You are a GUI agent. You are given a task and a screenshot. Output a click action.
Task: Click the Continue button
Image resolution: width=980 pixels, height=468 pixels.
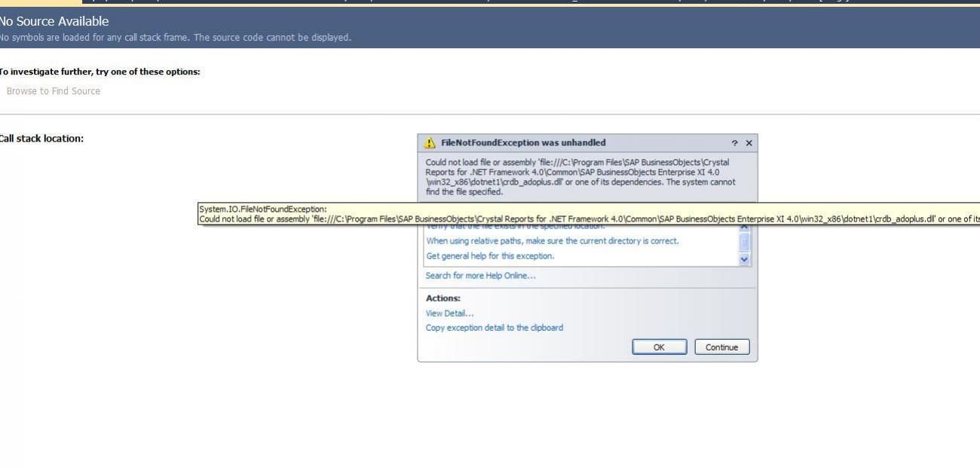722,347
